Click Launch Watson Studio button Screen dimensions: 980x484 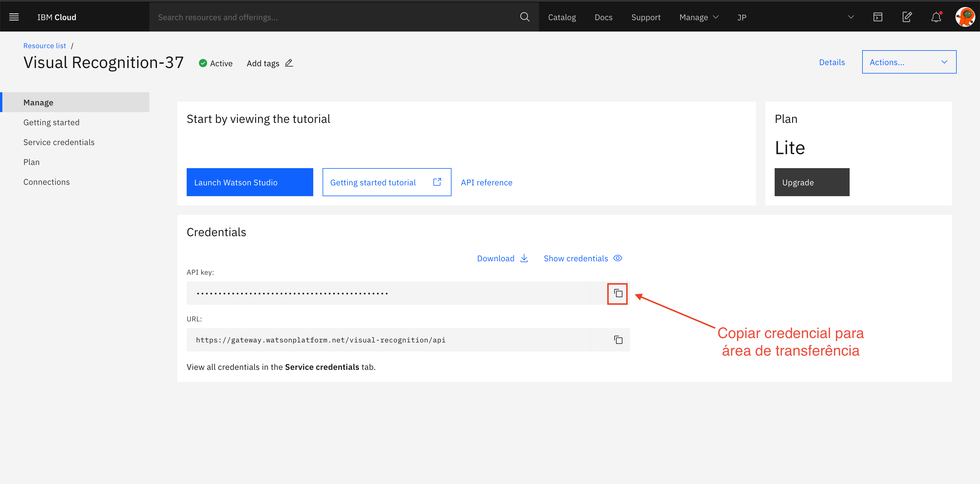click(250, 182)
